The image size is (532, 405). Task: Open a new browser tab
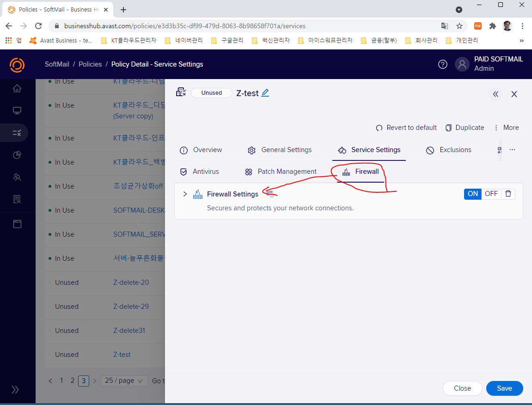click(123, 10)
